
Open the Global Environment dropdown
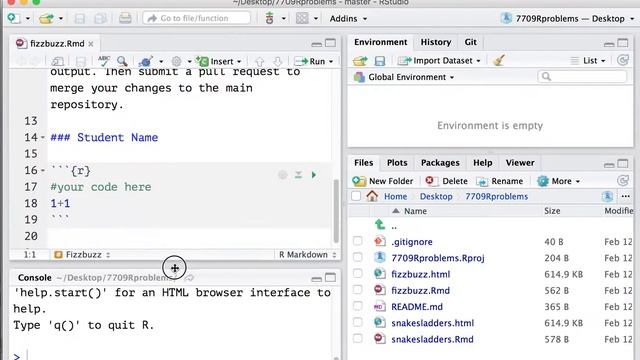(x=404, y=77)
